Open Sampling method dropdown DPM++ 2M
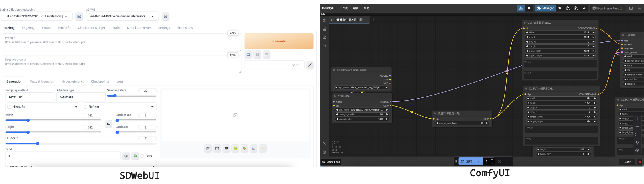Screen dimensions: 644x184 tap(30, 97)
